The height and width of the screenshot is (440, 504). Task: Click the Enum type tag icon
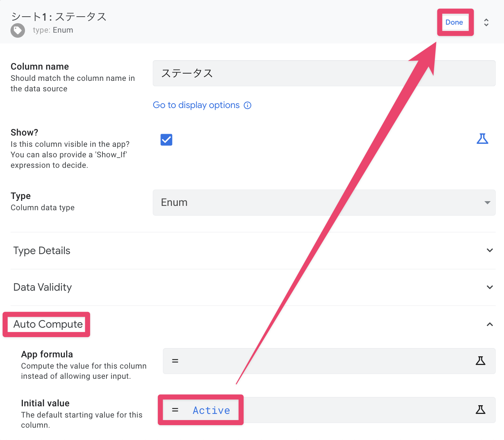point(18,30)
